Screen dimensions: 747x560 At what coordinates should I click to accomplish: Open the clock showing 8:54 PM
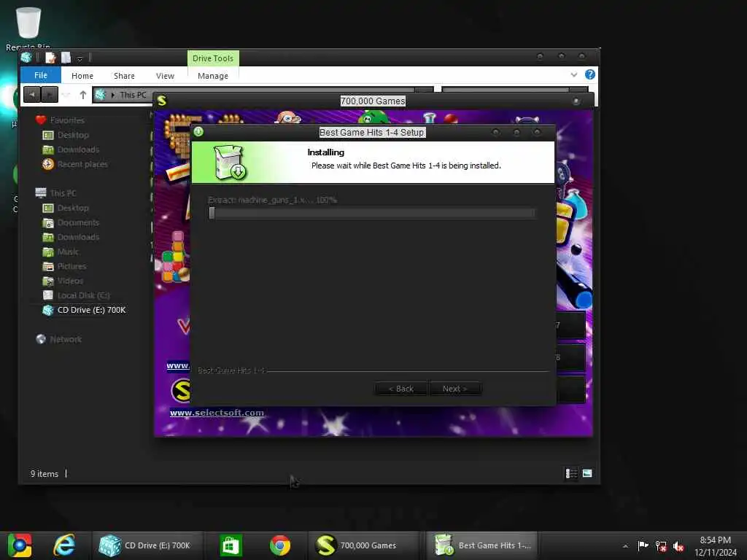coord(715,546)
